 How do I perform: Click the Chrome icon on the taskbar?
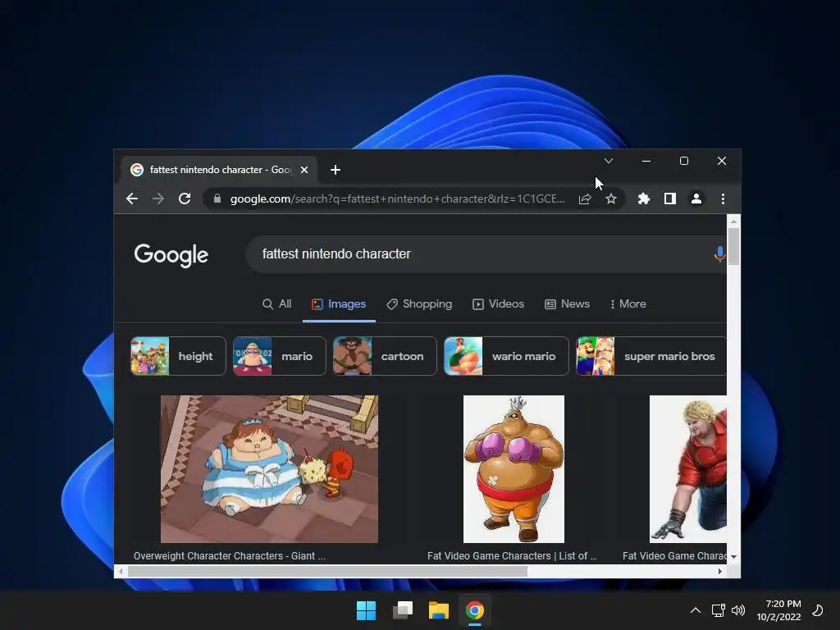pyautogui.click(x=474, y=610)
